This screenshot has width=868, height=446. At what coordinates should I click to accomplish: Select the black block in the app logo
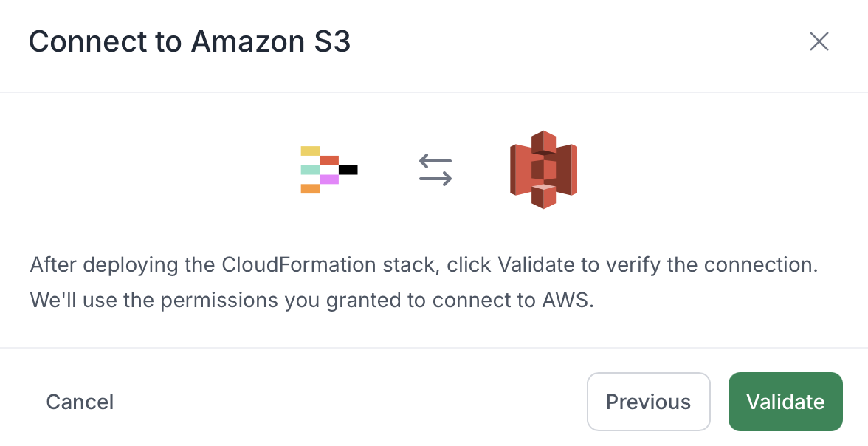(348, 170)
